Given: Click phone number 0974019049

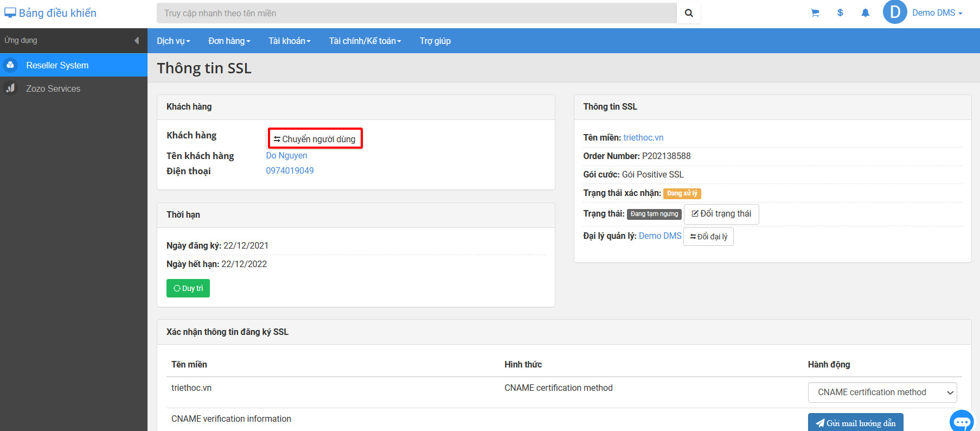Looking at the screenshot, I should tap(290, 170).
